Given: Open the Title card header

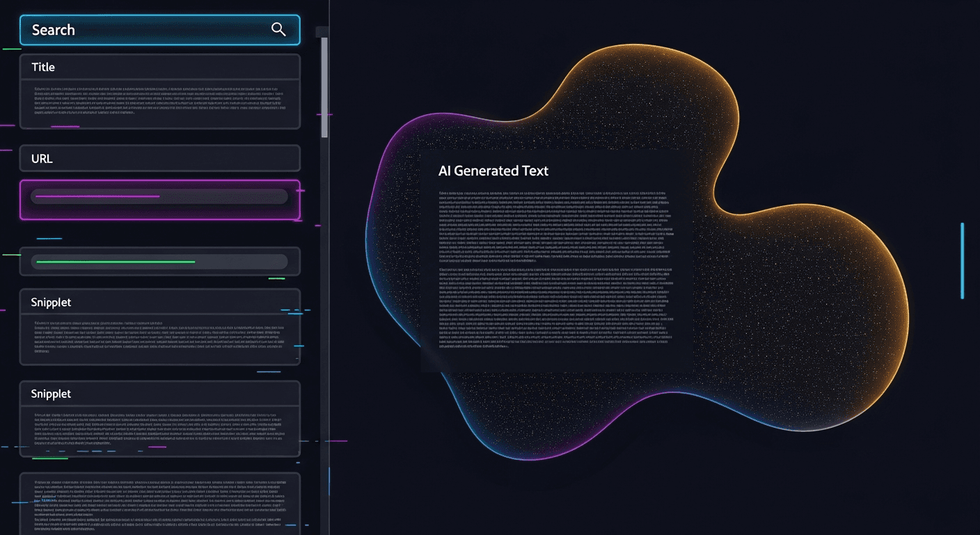Looking at the screenshot, I should pyautogui.click(x=44, y=67).
